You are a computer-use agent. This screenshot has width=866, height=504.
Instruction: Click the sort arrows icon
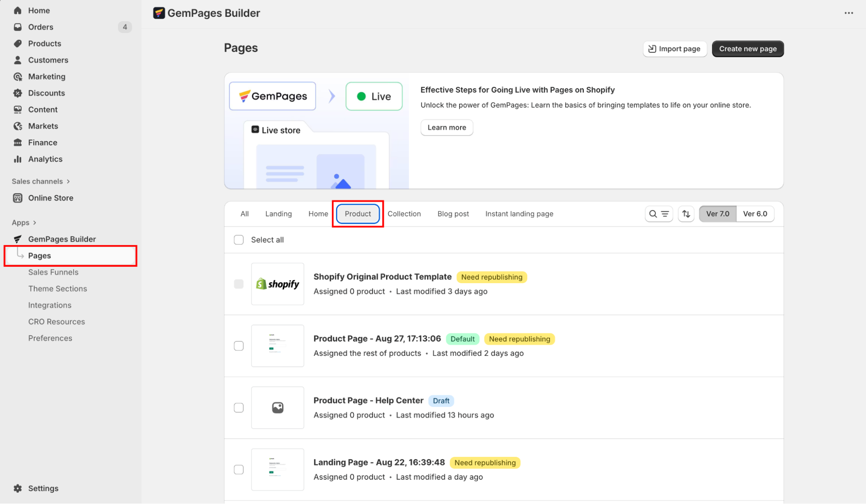point(686,214)
